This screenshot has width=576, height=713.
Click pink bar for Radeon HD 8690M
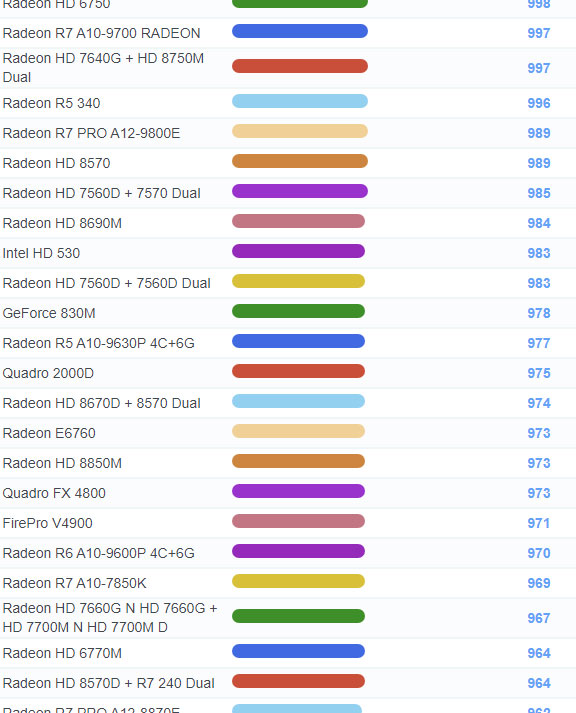click(298, 221)
